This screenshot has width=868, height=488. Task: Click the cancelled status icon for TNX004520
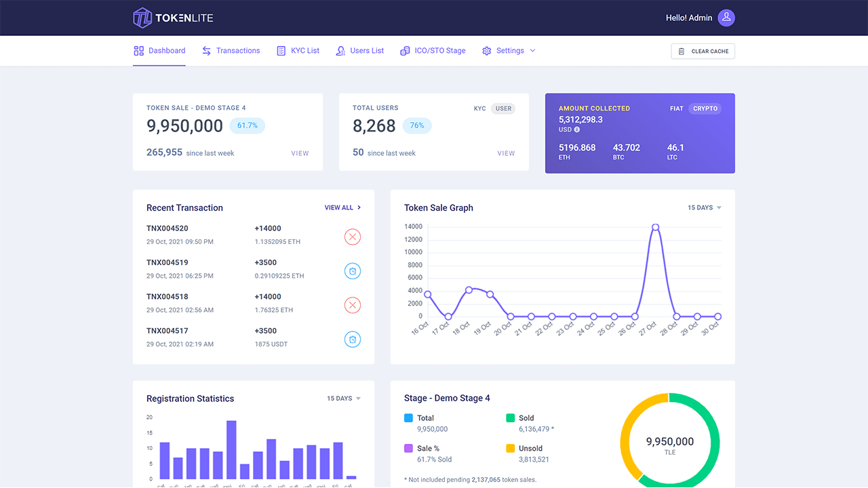pos(352,237)
